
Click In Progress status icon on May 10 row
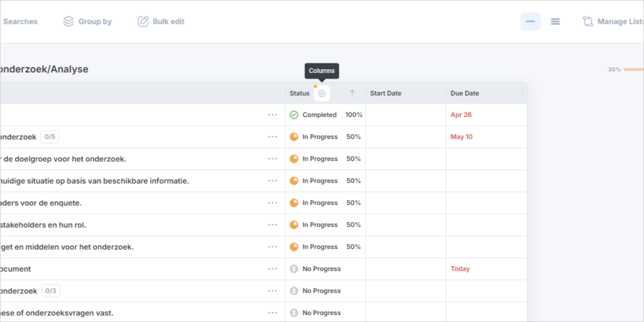coord(294,137)
